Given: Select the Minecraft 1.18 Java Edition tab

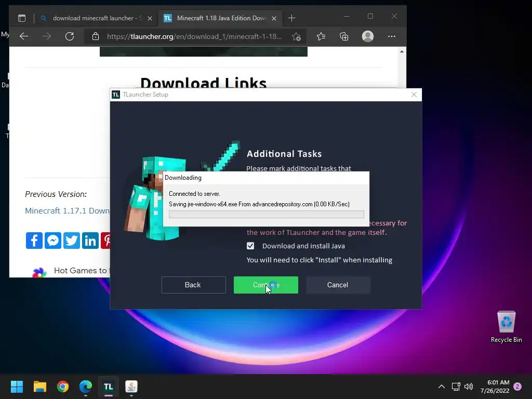Looking at the screenshot, I should coord(220,18).
